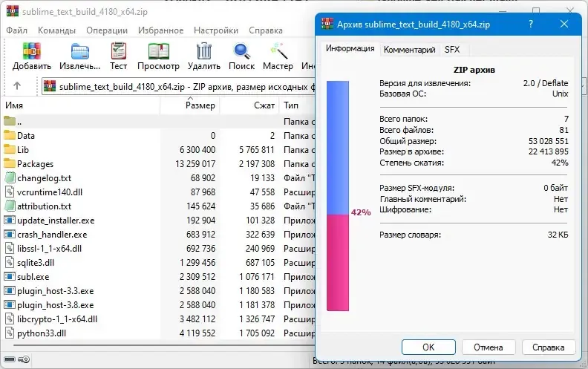The image size is (588, 369).
Task: Click the plugin_host-3.8.exe file icon
Action: (x=10, y=305)
